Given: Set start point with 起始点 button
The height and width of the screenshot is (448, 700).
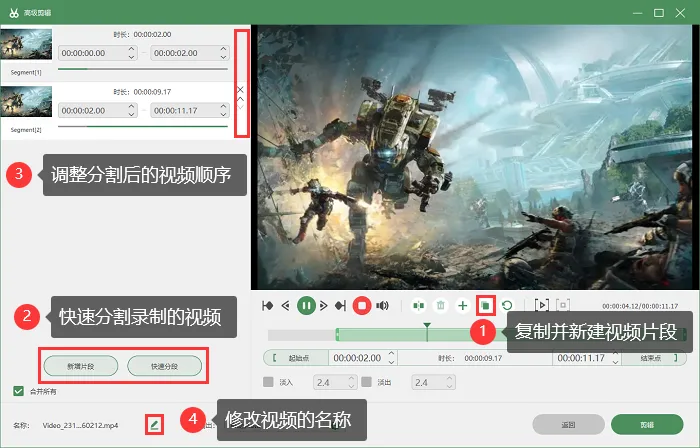Looking at the screenshot, I should (296, 358).
